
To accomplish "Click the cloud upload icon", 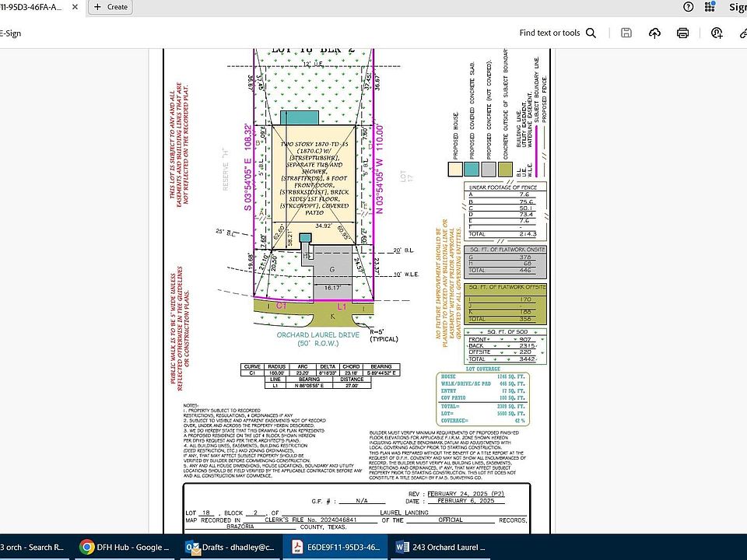I will (x=654, y=33).
